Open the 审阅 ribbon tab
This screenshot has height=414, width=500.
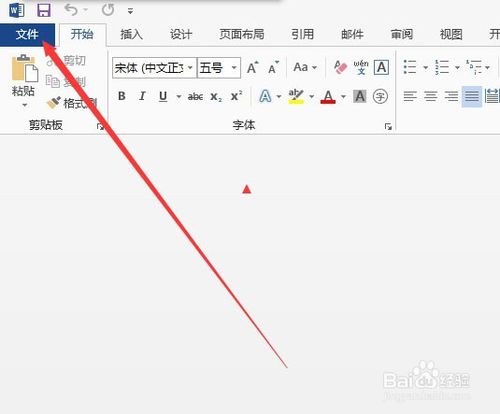[402, 34]
